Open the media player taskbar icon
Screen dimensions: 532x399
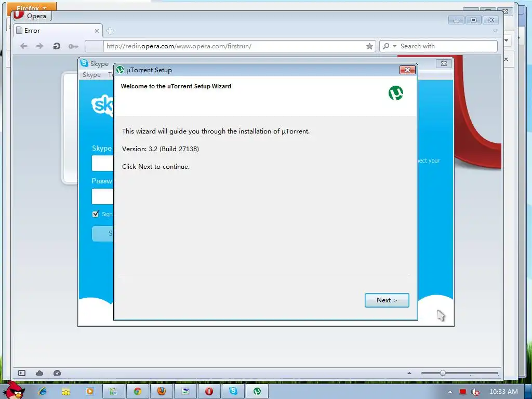pyautogui.click(x=89, y=391)
